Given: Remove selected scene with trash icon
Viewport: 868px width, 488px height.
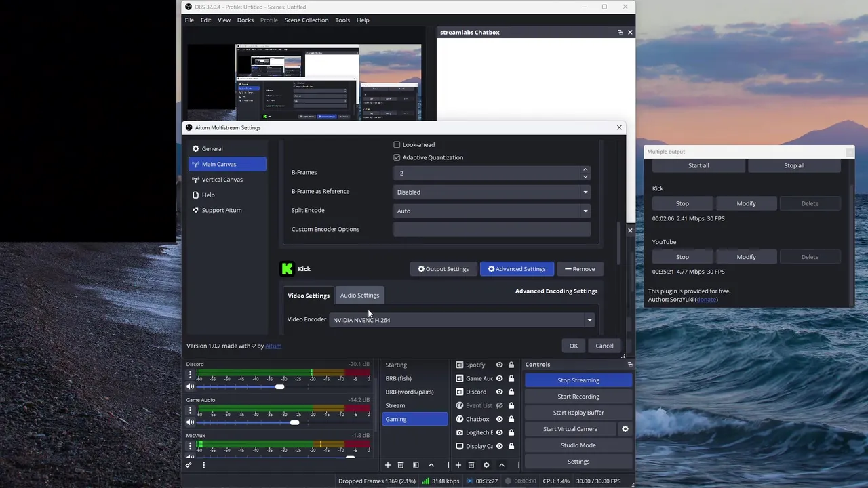Looking at the screenshot, I should (401, 465).
